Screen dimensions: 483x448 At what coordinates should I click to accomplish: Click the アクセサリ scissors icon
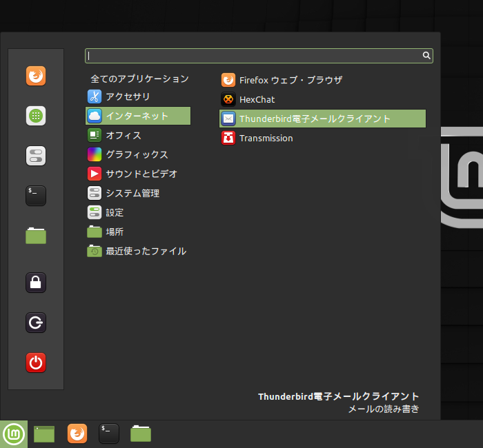pyautogui.click(x=95, y=96)
